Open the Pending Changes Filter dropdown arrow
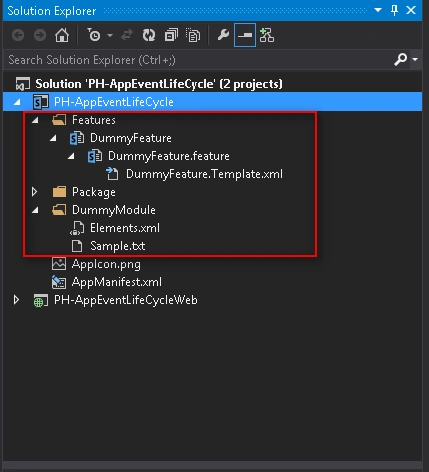This screenshot has width=429, height=472. pyautogui.click(x=110, y=35)
